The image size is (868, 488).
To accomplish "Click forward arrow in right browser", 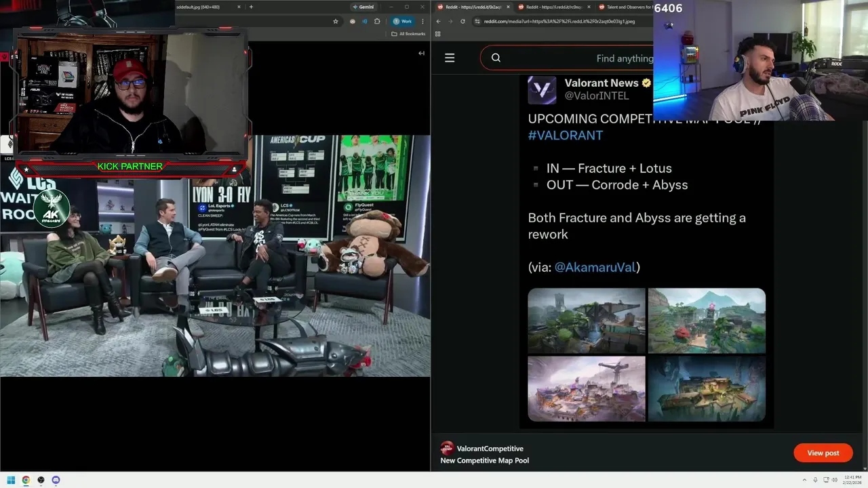I will [x=450, y=21].
